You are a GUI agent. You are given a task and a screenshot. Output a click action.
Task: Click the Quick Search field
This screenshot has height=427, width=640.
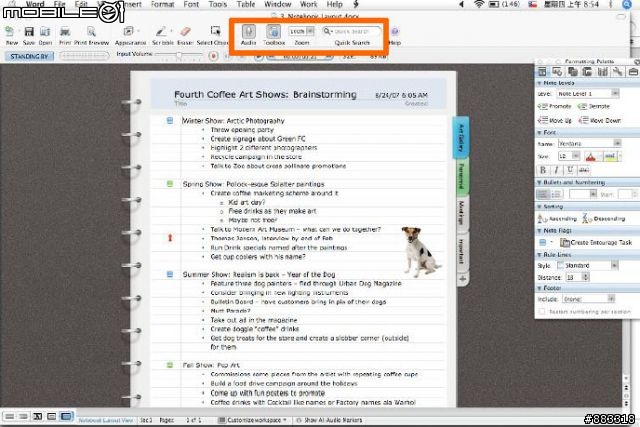[352, 31]
